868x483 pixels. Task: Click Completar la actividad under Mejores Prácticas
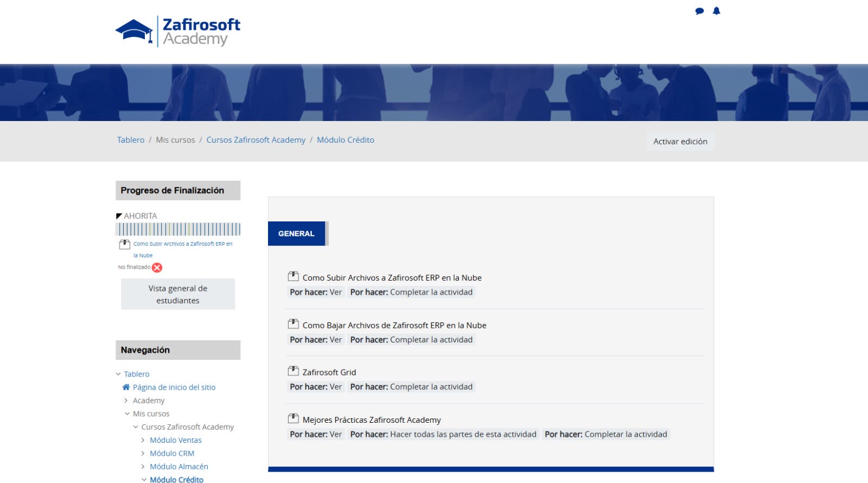[606, 434]
